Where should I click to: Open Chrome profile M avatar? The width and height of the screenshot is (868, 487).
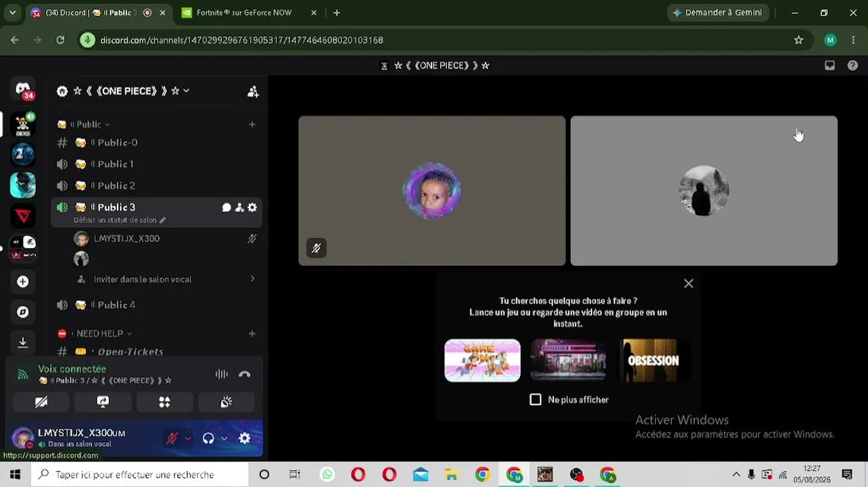(x=830, y=40)
